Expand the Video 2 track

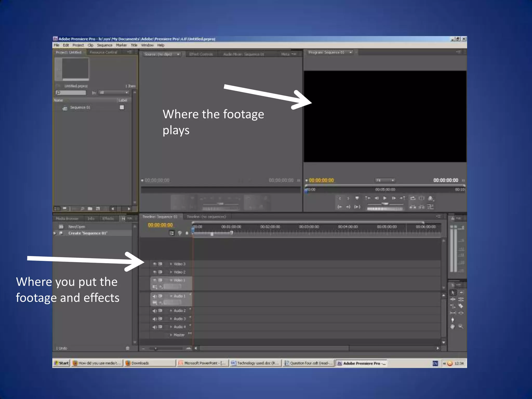tap(171, 272)
